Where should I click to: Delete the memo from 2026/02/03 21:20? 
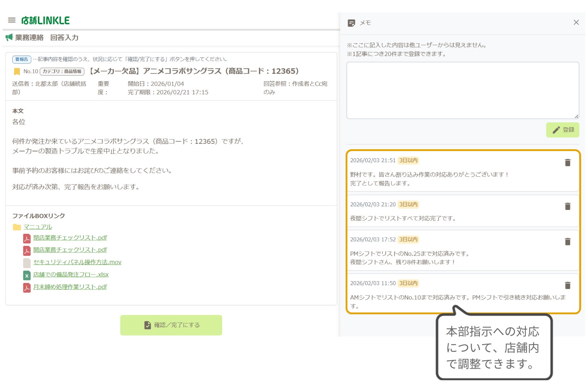click(568, 206)
